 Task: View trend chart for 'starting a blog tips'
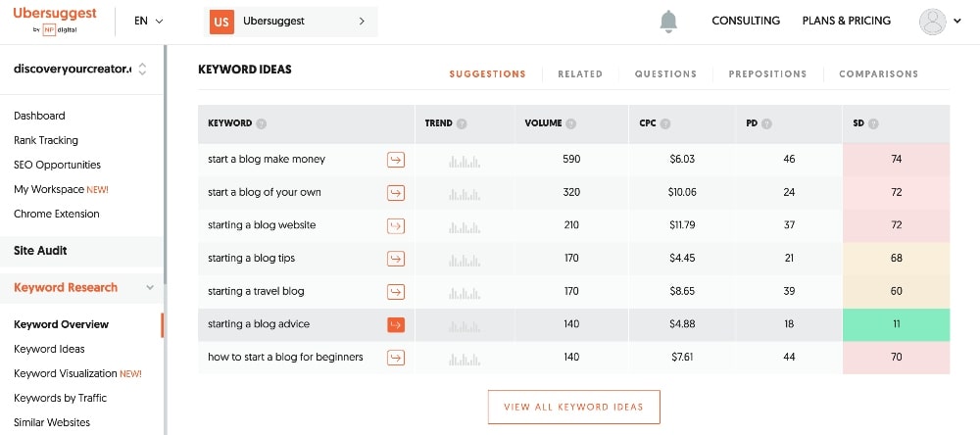point(465,260)
